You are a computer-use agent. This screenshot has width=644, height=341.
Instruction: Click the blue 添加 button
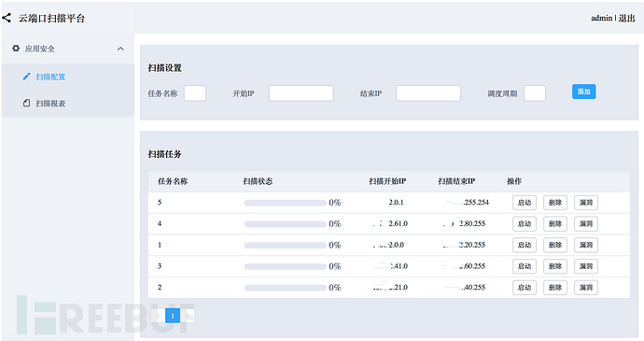(x=583, y=92)
